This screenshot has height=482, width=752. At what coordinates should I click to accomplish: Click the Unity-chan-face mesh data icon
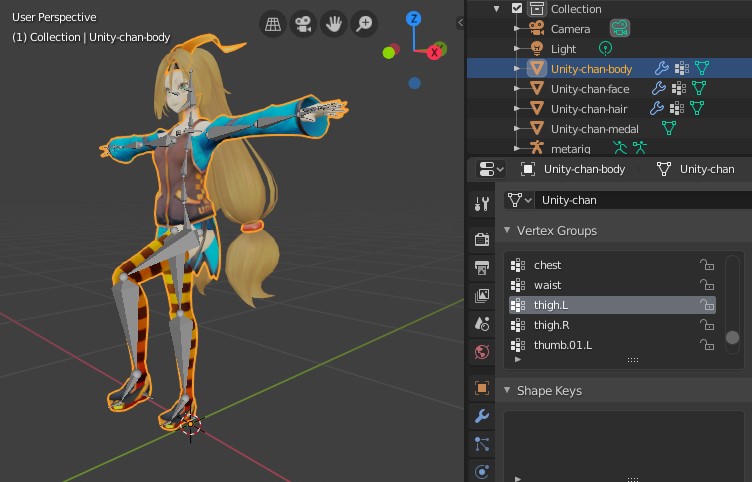pyautogui.click(x=699, y=88)
